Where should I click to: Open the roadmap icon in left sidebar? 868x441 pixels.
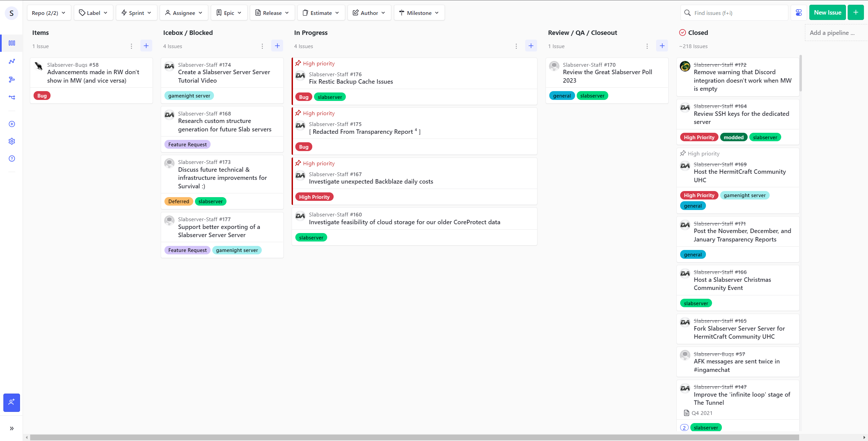pos(12,79)
